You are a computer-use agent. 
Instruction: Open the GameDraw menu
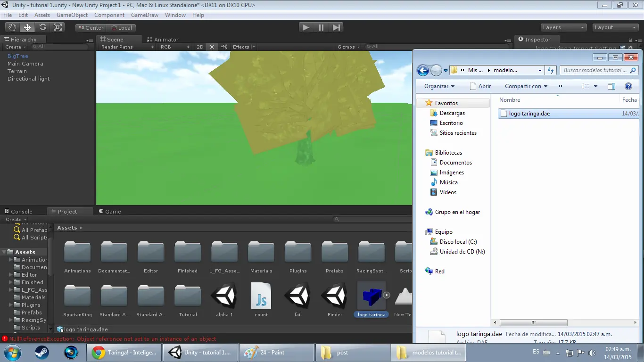click(145, 15)
